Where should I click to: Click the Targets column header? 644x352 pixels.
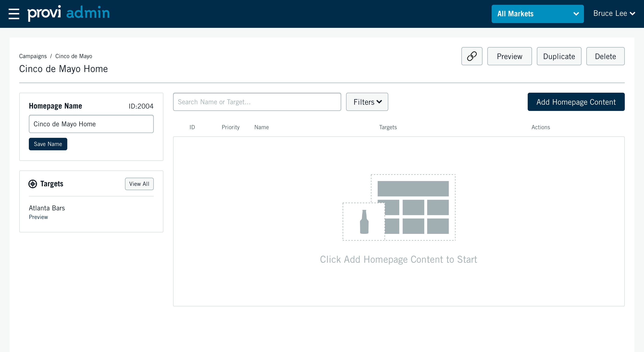(x=388, y=127)
